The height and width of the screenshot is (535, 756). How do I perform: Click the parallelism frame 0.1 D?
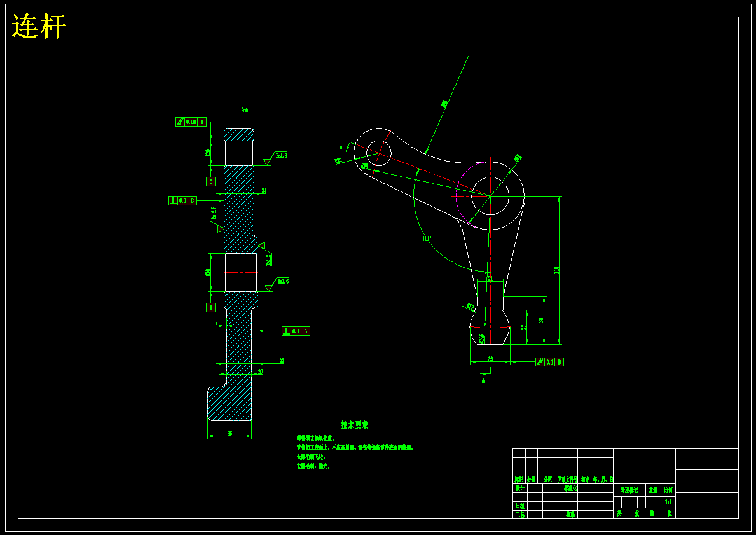click(x=549, y=362)
